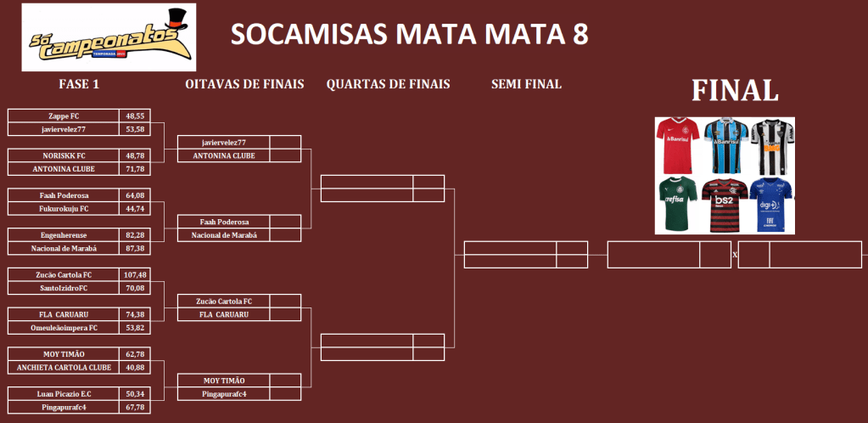Click the QUARTAS DE FINAIS header
This screenshot has width=868, height=423.
tap(388, 84)
